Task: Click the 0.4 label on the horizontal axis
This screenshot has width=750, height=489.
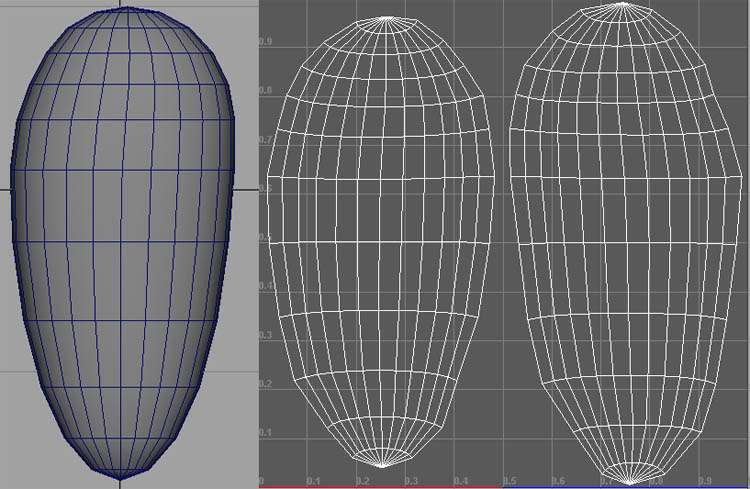Action: [x=460, y=481]
